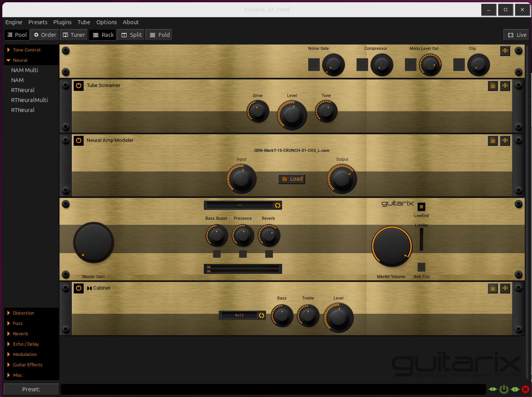Open the Presets menu
Viewport: 532px width, 397px height.
(x=38, y=22)
